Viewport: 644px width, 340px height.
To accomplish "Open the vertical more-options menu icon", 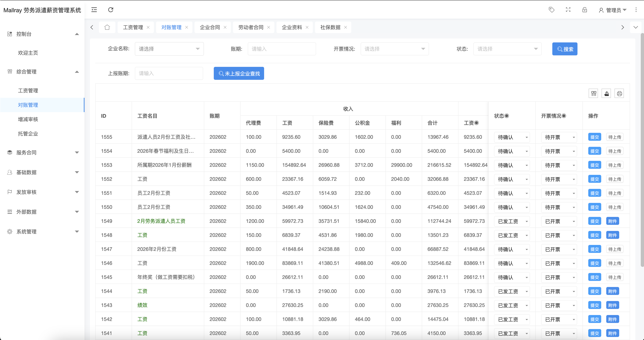I will click(636, 10).
